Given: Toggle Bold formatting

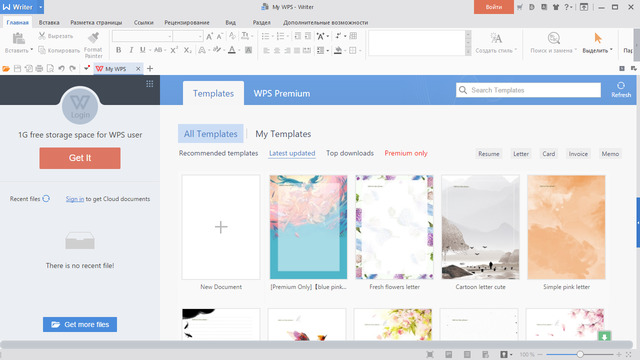Looking at the screenshot, I should (x=118, y=50).
